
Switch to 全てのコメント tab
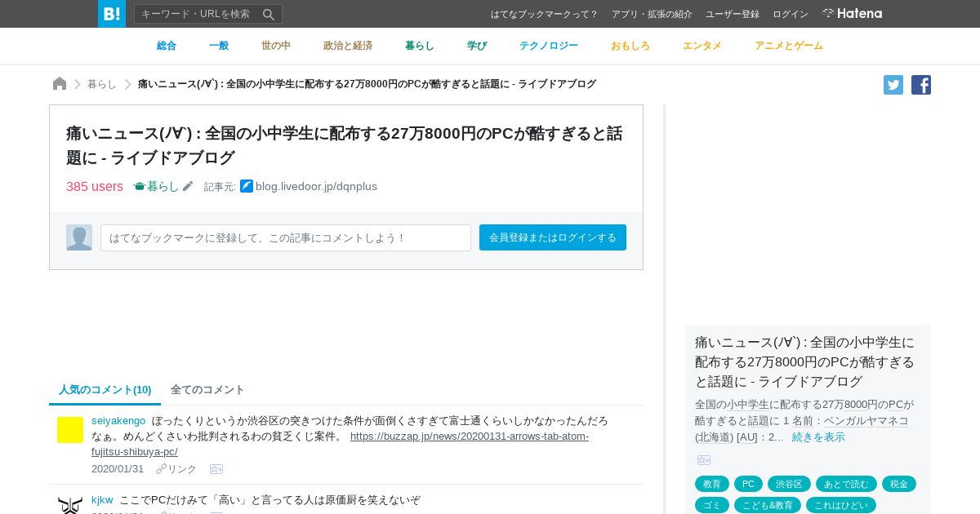click(207, 390)
